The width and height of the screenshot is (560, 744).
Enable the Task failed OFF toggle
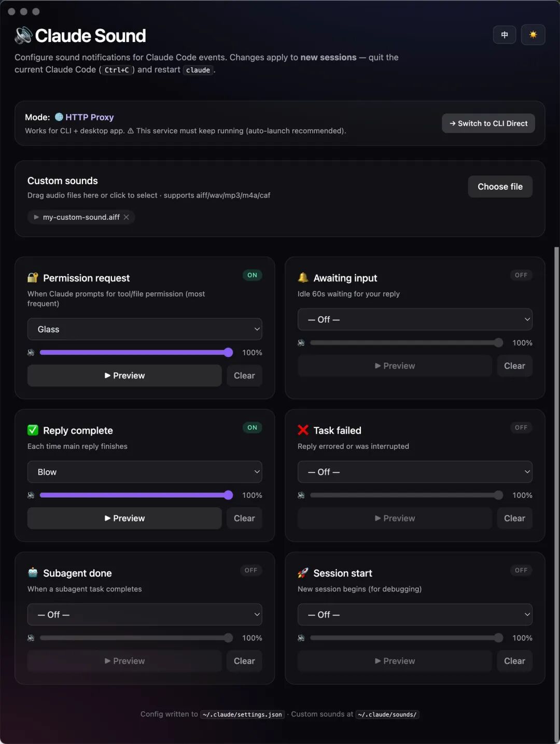pyautogui.click(x=521, y=428)
